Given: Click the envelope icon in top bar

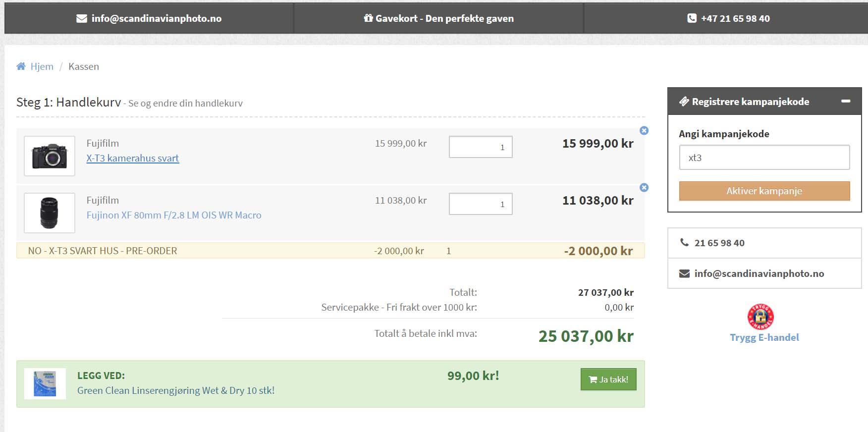Looking at the screenshot, I should click(82, 18).
